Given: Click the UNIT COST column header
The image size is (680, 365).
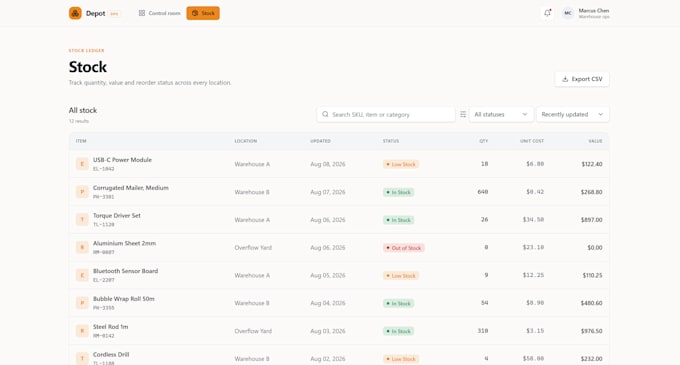Looking at the screenshot, I should pos(532,141).
